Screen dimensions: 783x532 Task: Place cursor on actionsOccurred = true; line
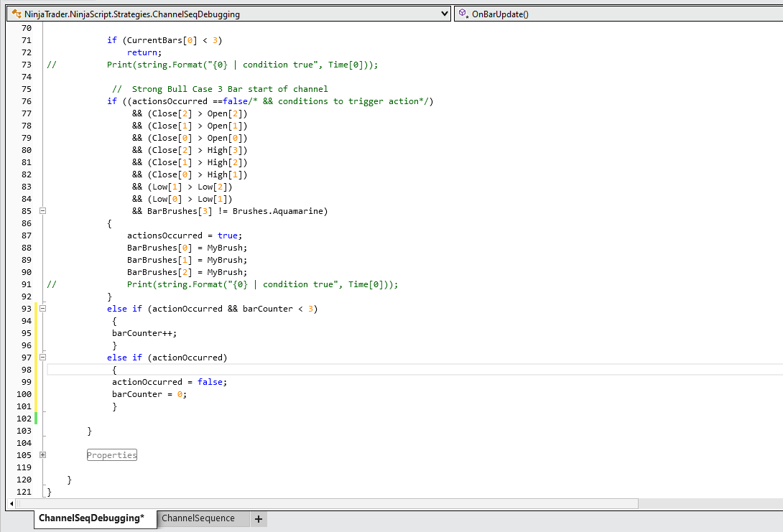185,235
